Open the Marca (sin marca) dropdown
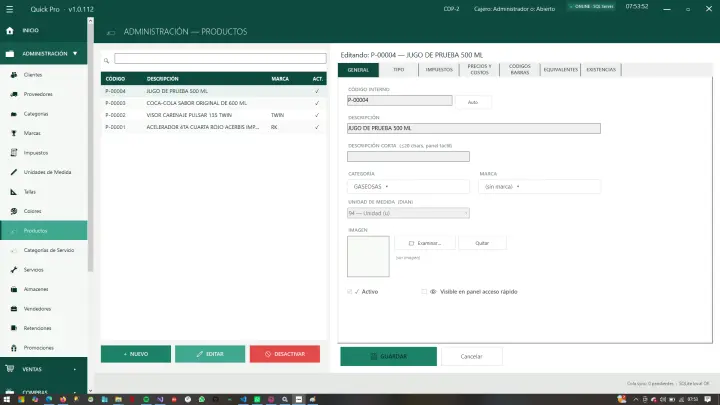This screenshot has height=405, width=720. click(540, 186)
